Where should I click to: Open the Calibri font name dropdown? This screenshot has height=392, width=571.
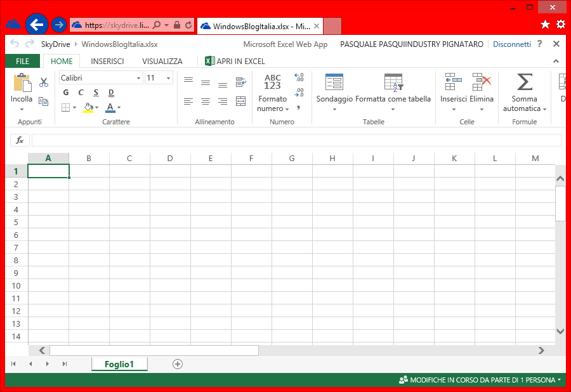point(138,78)
